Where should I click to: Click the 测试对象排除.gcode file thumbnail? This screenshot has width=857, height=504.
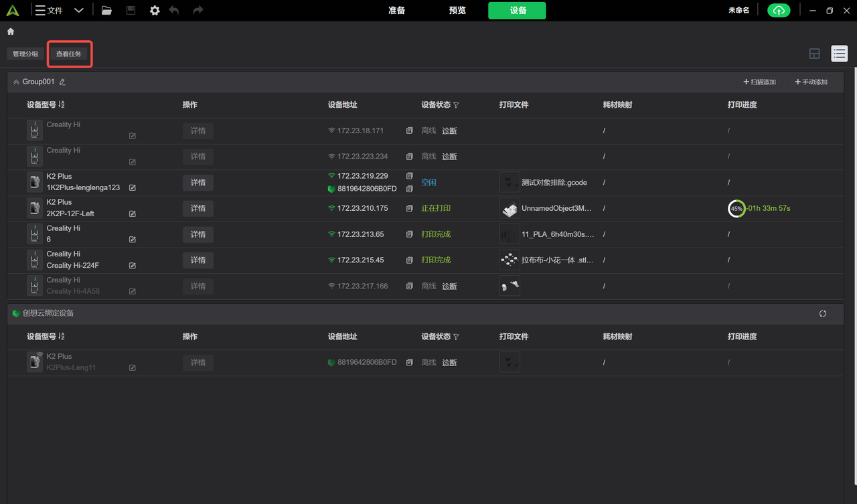(510, 182)
